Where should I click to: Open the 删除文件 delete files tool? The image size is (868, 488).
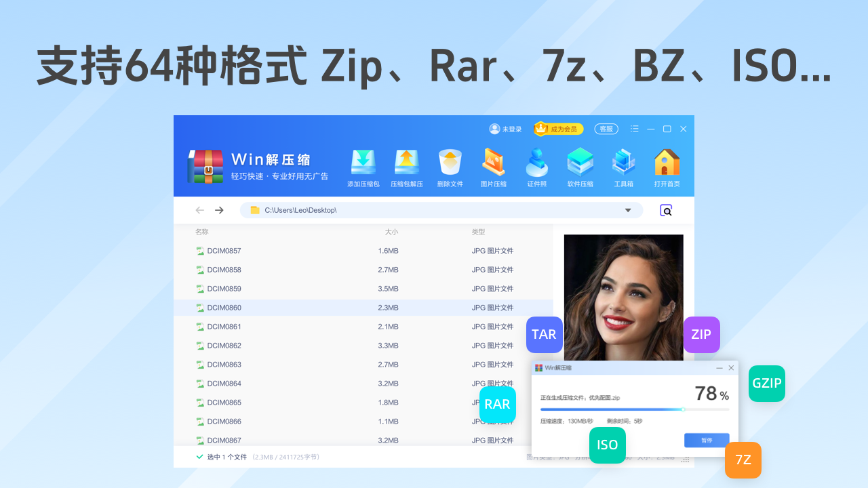click(450, 166)
